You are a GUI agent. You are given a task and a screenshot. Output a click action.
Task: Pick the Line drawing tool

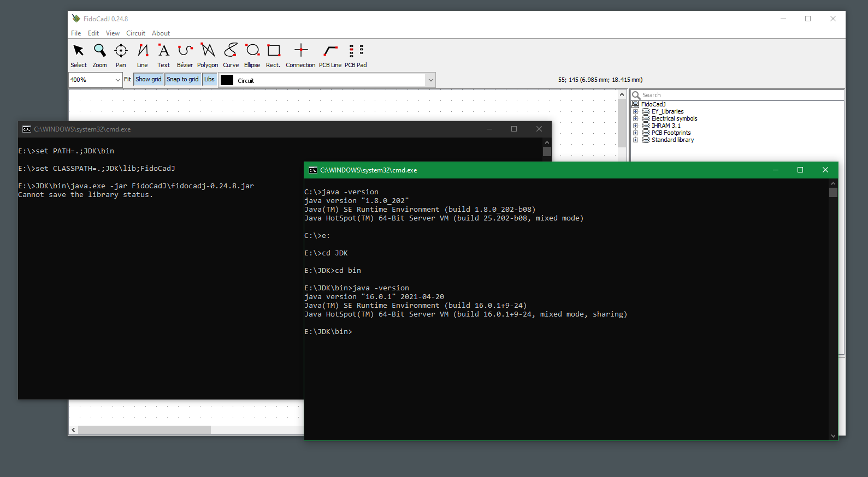[142, 55]
